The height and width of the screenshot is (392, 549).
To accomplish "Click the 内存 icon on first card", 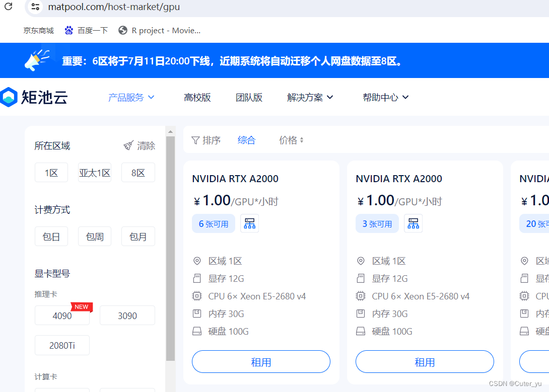I will [x=197, y=313].
